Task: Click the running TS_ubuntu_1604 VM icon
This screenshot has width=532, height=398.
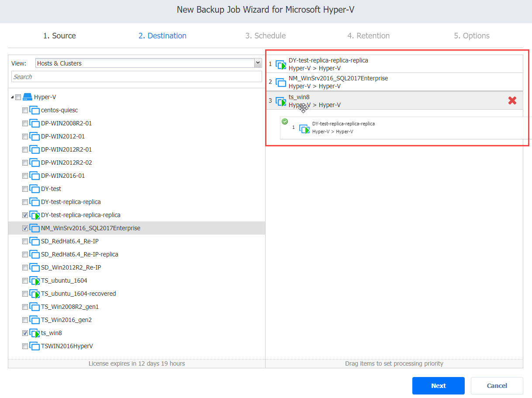Action: 35,280
